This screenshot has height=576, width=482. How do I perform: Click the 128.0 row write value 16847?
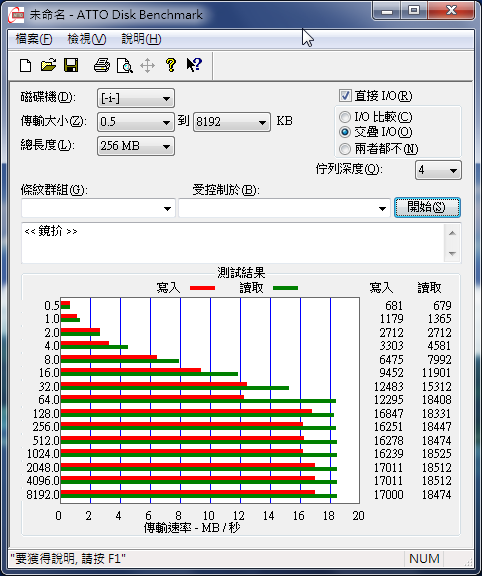(388, 414)
